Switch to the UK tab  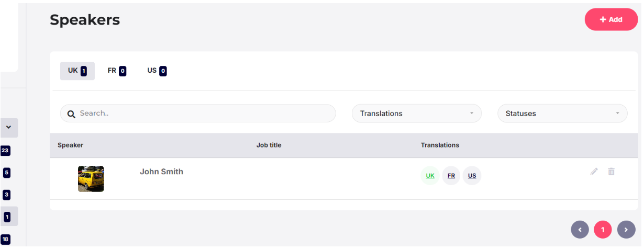(77, 71)
